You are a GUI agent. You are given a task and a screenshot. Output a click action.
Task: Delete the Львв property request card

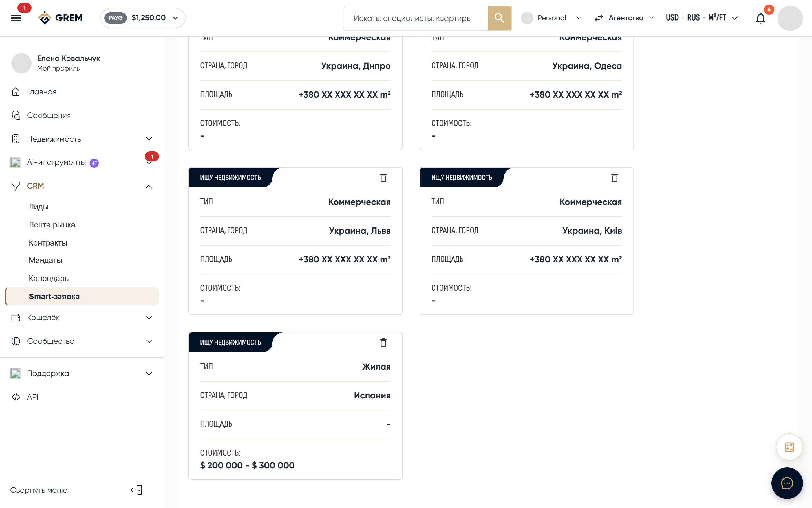coord(383,178)
